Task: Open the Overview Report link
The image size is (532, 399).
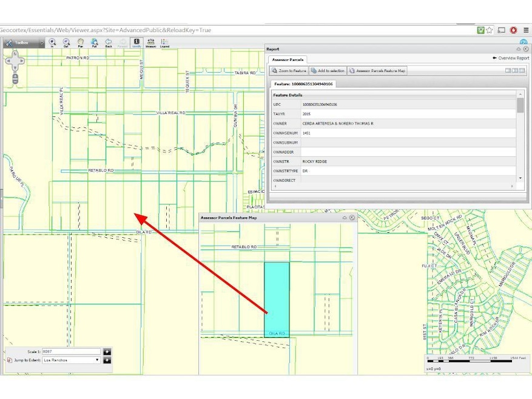Action: [x=511, y=58]
